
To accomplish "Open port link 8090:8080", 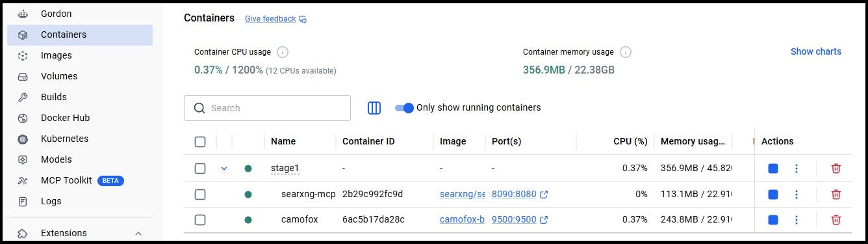I will pyautogui.click(x=514, y=194).
